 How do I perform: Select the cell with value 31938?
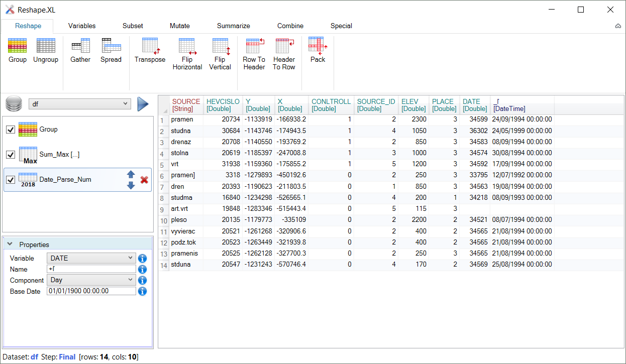223,164
